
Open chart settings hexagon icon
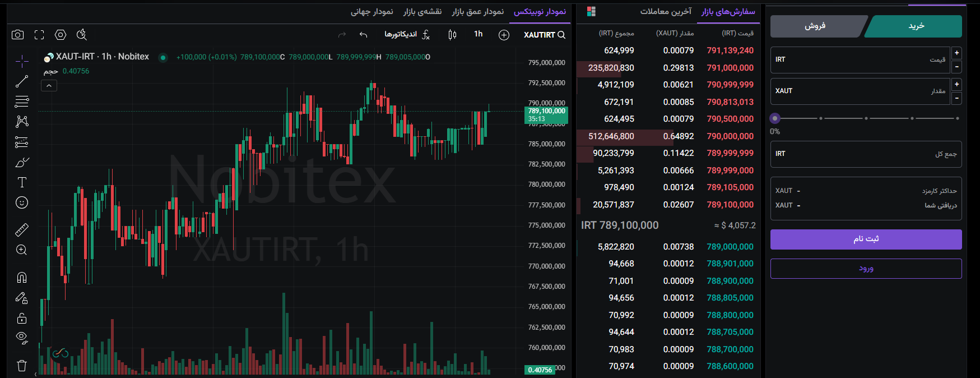(x=61, y=35)
